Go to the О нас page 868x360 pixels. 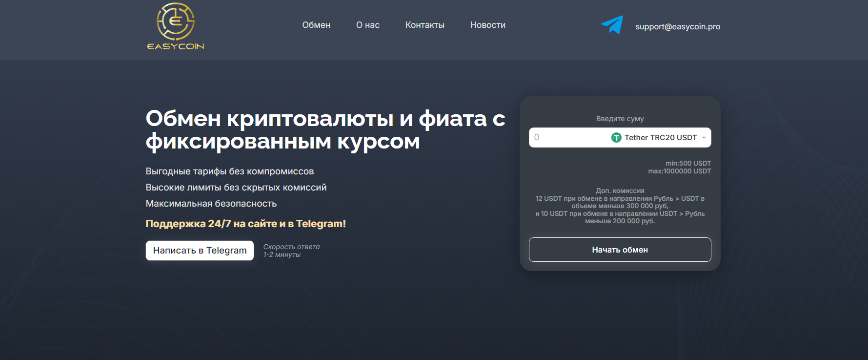[368, 25]
